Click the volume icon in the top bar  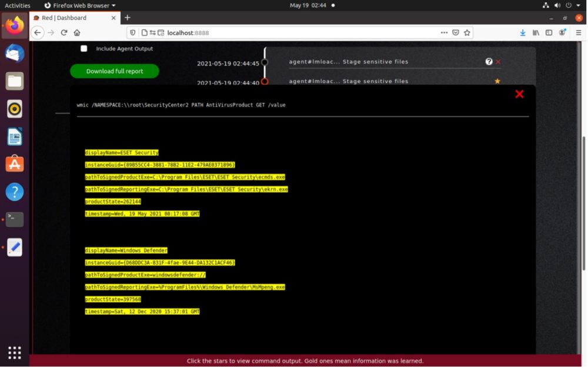tap(557, 5)
